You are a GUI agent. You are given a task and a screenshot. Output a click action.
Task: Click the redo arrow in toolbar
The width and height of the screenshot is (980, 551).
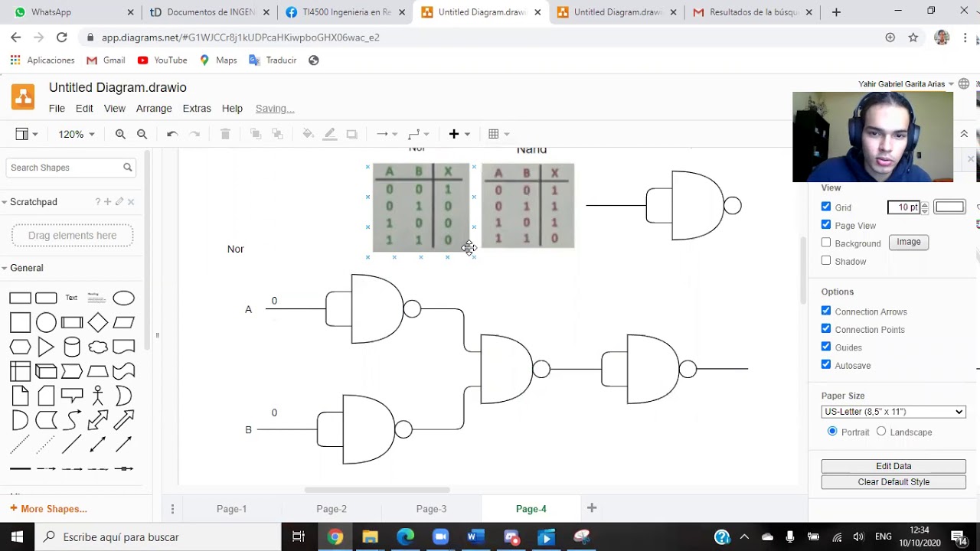194,134
